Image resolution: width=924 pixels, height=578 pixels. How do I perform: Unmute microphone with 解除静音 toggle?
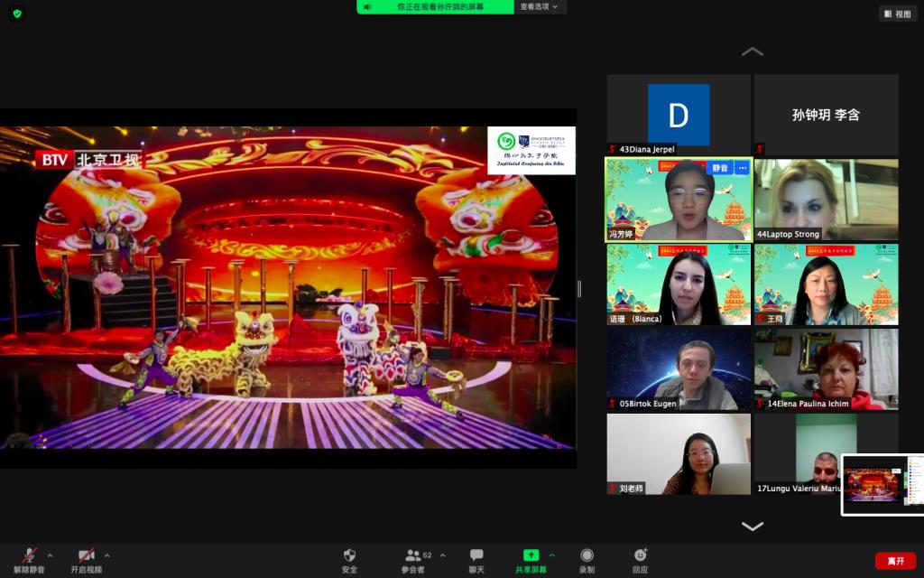coord(30,555)
